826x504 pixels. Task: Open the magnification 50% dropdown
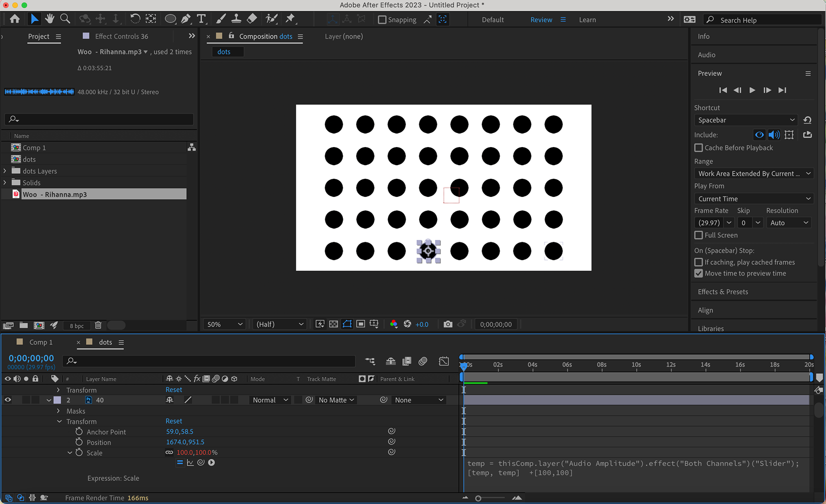click(225, 324)
